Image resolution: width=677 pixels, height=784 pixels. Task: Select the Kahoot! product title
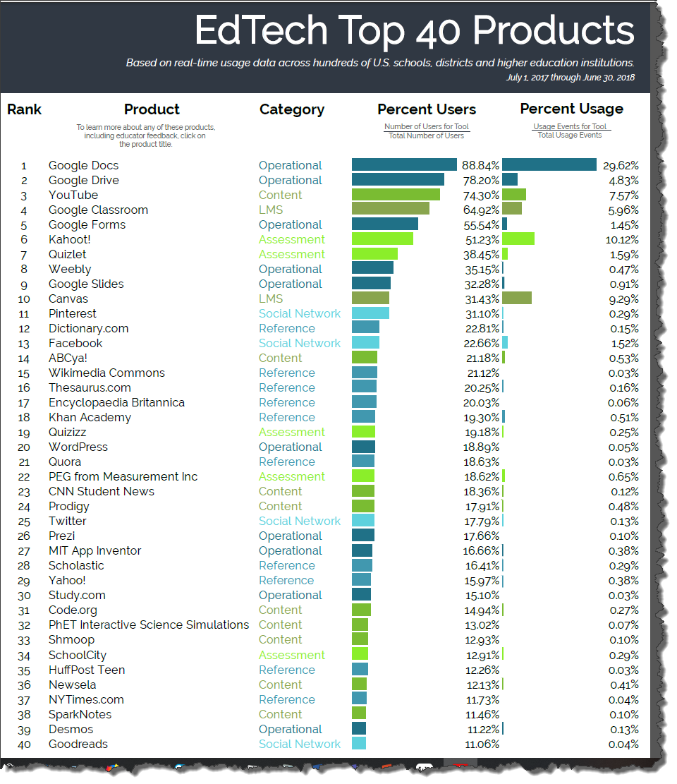click(69, 239)
